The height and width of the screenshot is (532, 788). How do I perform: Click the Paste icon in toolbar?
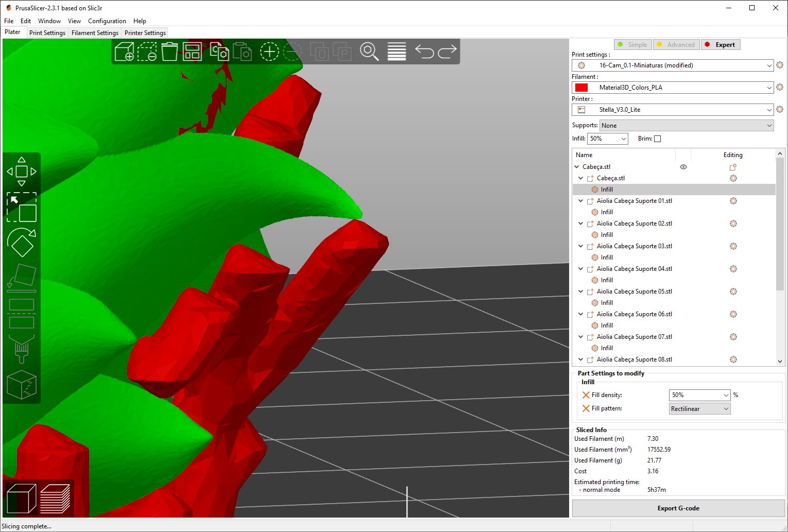pos(242,52)
